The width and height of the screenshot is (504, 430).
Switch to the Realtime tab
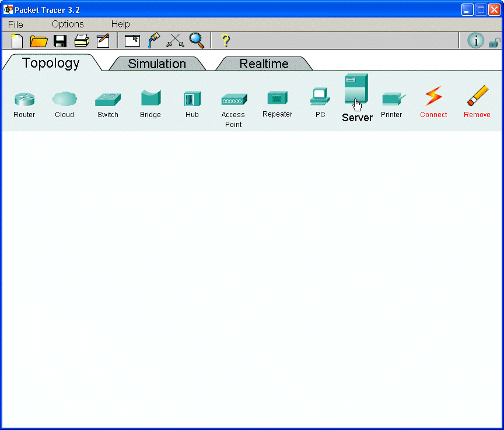[264, 64]
